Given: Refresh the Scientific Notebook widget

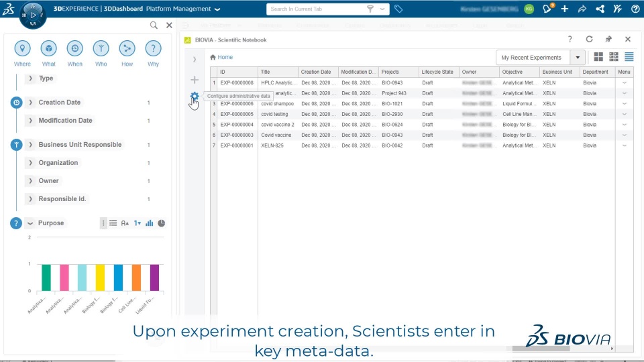Looking at the screenshot, I should [x=590, y=39].
